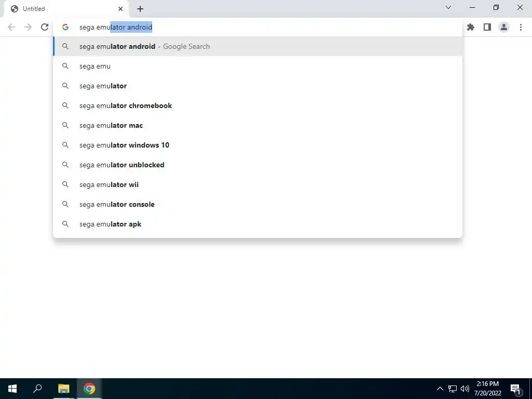Image resolution: width=532 pixels, height=399 pixels.
Task: Open Windows taskbar search
Action: coord(37,389)
